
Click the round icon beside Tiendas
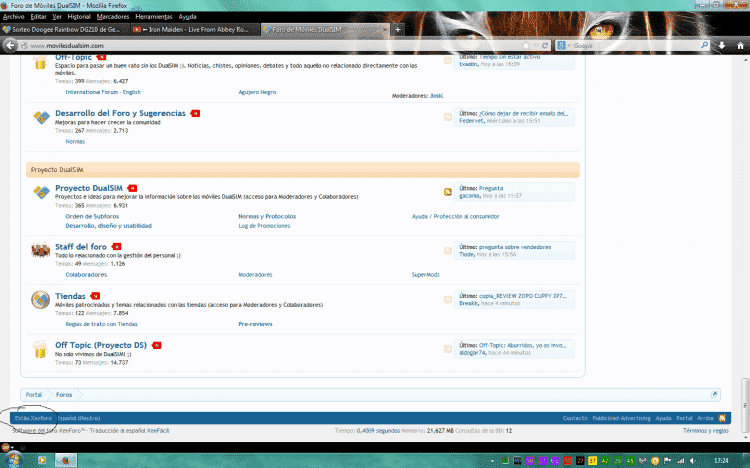tap(41, 300)
